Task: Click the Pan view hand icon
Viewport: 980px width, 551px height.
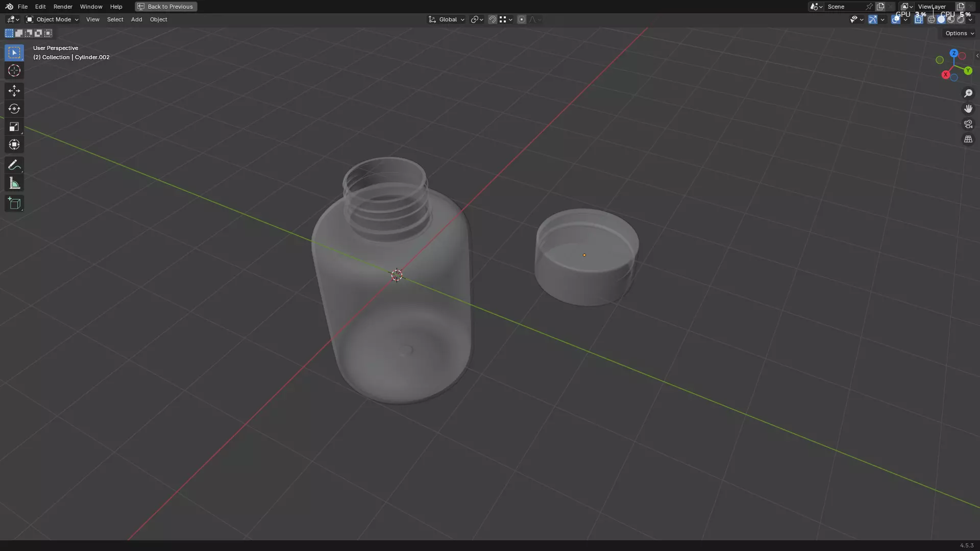Action: (x=968, y=109)
